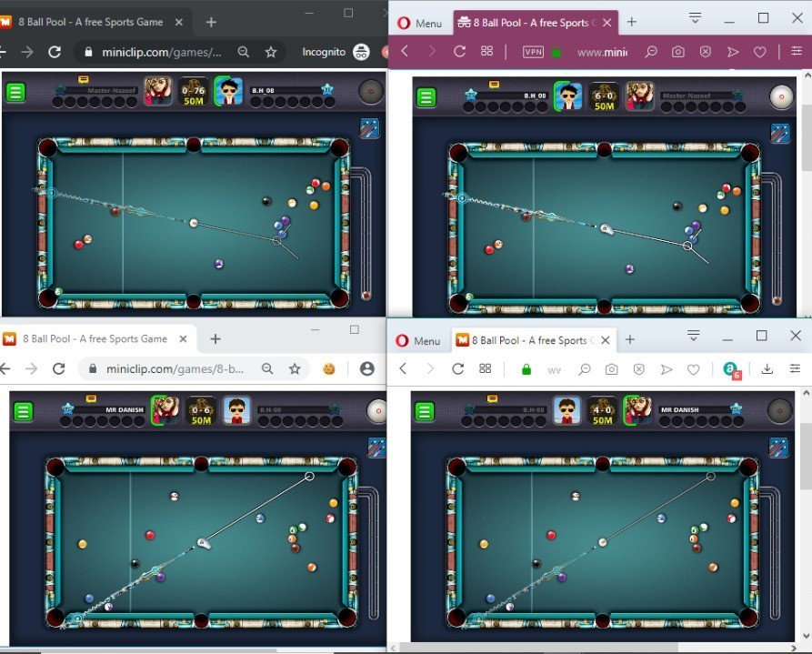
Task: Click B.H 08 avatar in top-right game
Action: click(567, 96)
